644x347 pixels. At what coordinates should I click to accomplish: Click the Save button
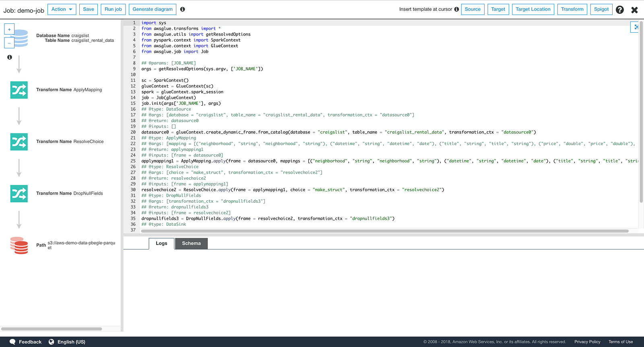click(89, 9)
